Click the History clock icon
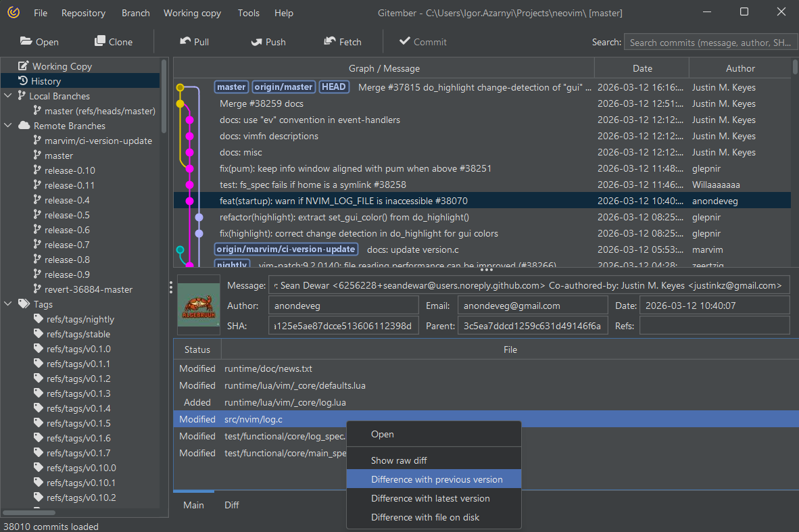Screen dimensions: 799x532 click(x=22, y=81)
